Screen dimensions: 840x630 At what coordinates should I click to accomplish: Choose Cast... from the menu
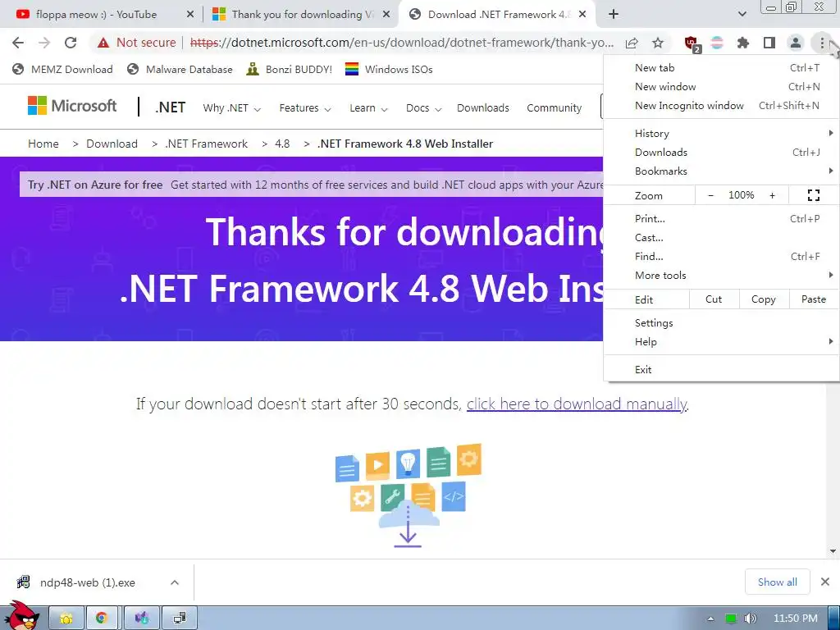click(721, 237)
